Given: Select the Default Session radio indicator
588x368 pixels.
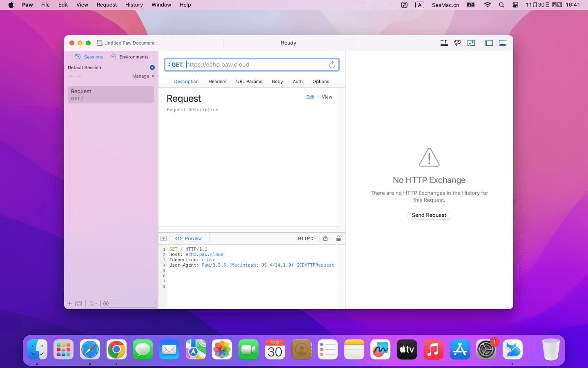Looking at the screenshot, I should click(152, 67).
